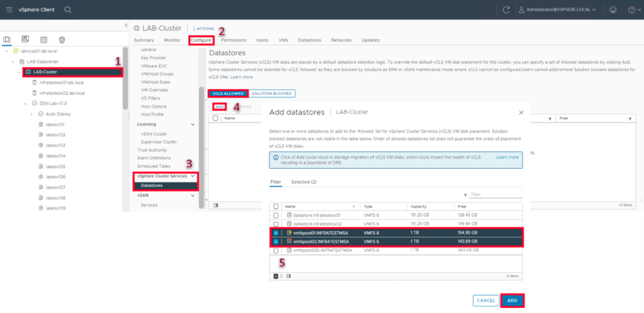644x313 pixels.
Task: Click the search magnifier icon
Action: click(68, 9)
